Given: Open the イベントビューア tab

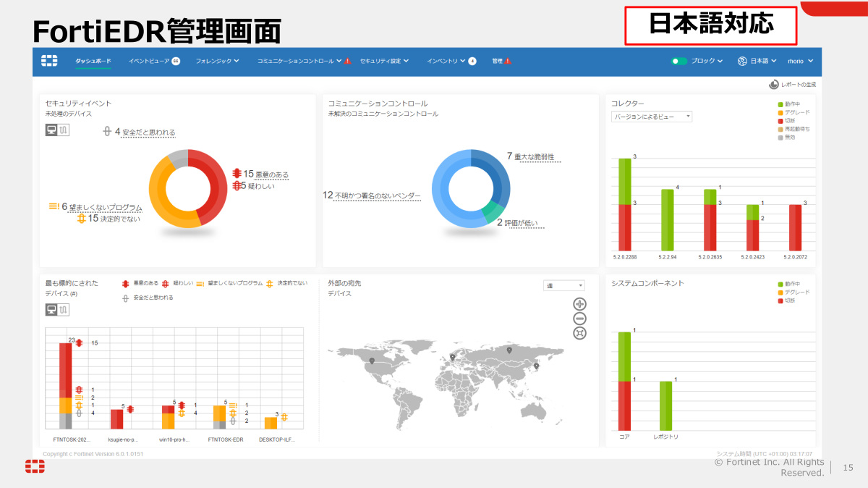Looking at the screenshot, I should pyautogui.click(x=149, y=62).
